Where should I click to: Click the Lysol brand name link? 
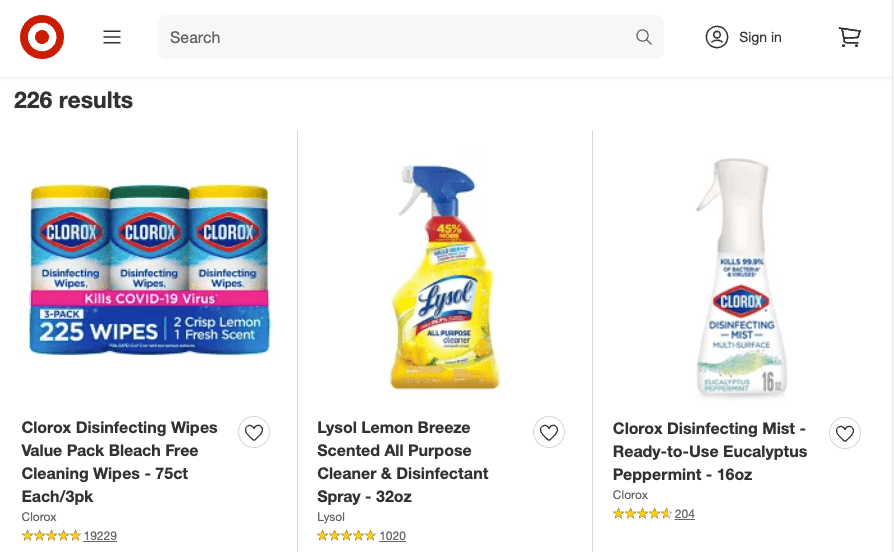click(x=331, y=517)
